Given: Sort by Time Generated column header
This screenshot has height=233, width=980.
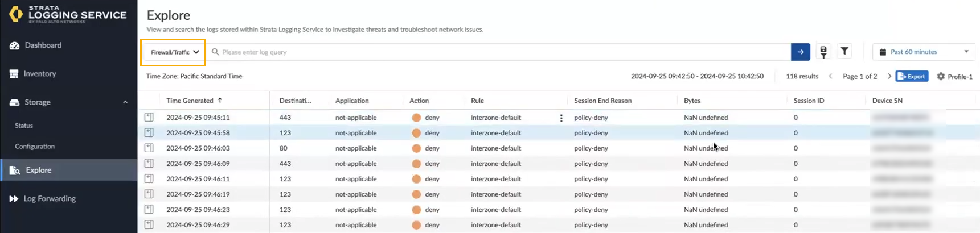Looking at the screenshot, I should [190, 101].
